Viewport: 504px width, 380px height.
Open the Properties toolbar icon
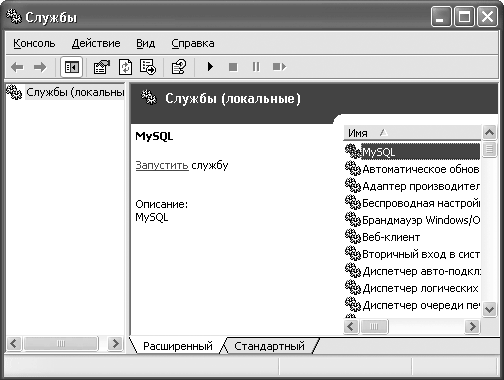tap(102, 67)
